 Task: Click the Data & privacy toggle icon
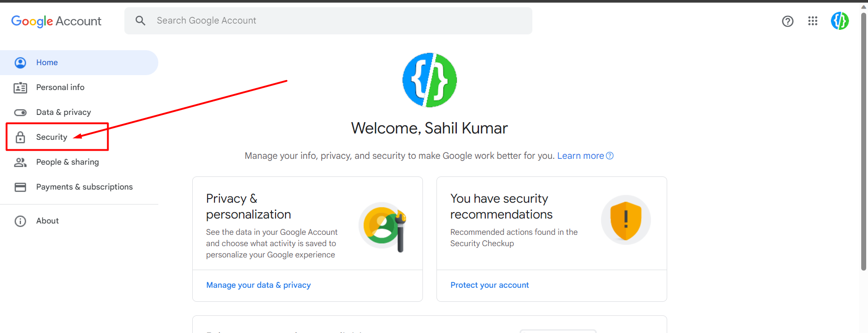click(20, 112)
